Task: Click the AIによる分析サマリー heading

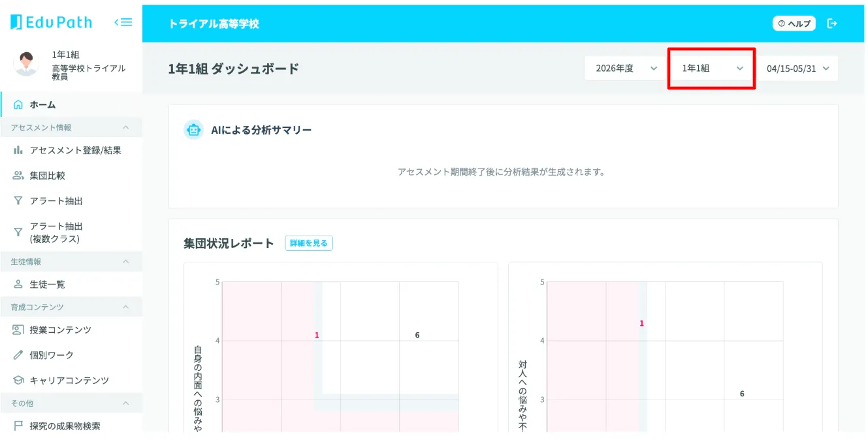Action: [261, 130]
